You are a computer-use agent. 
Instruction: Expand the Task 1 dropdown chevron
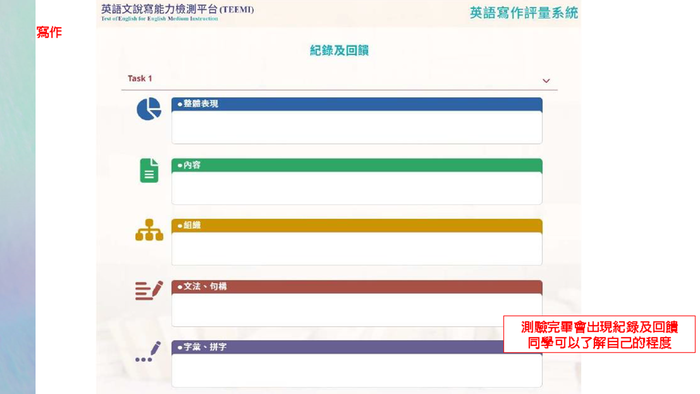point(546,81)
